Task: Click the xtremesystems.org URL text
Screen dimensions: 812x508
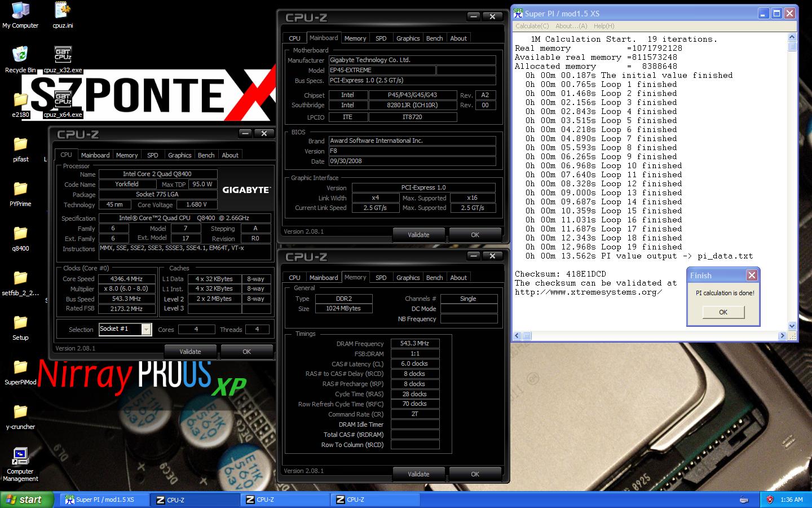Action: point(588,292)
